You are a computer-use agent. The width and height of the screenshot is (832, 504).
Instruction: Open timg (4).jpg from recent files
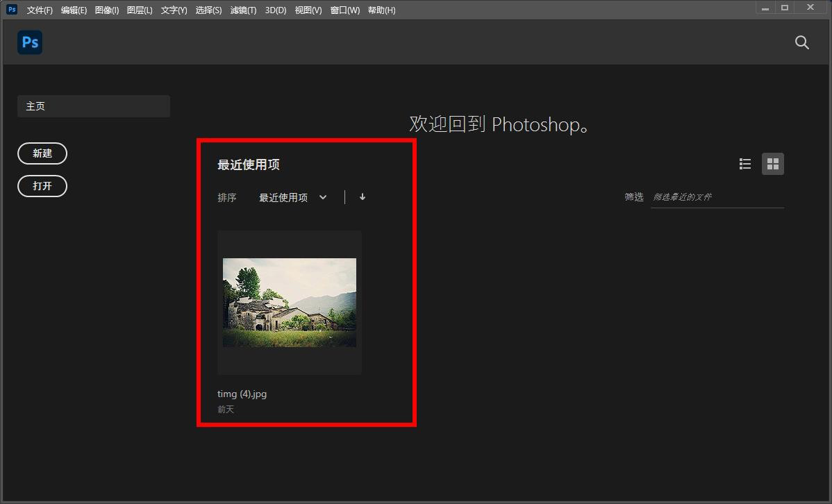(x=289, y=302)
